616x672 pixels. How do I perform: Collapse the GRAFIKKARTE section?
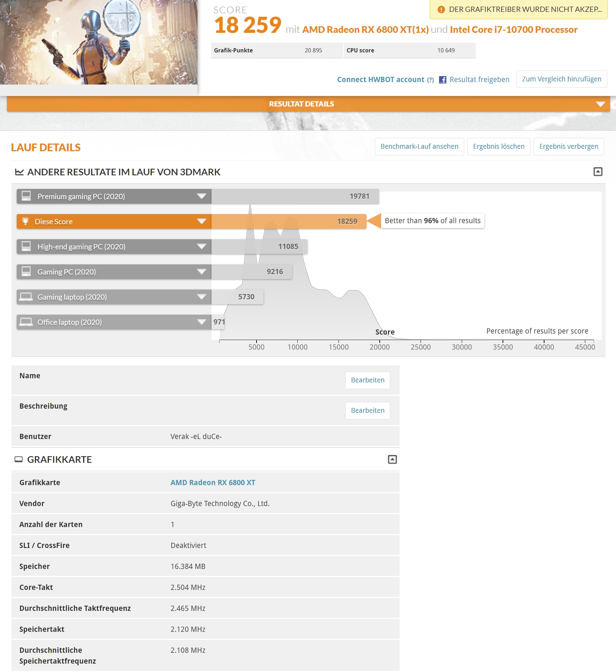[x=393, y=459]
